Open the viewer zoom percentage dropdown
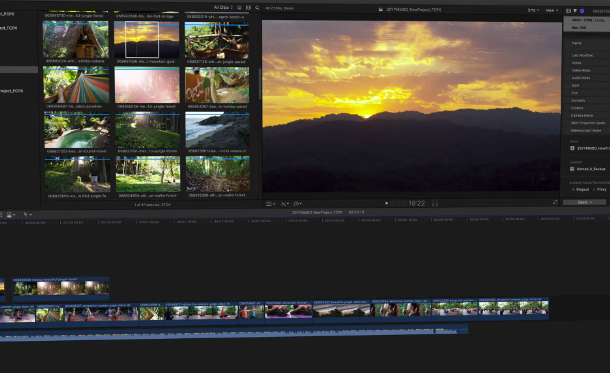 point(533,11)
